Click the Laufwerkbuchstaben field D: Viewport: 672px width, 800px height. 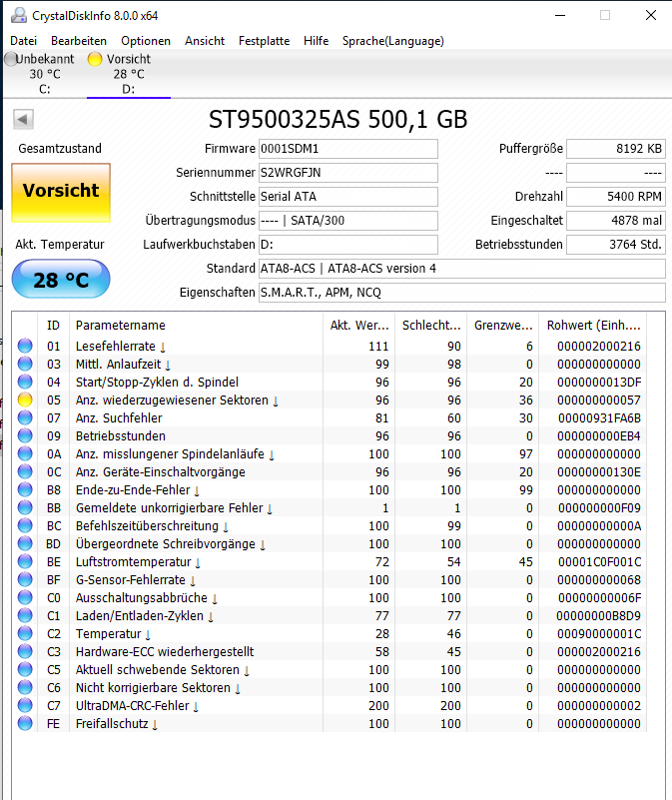point(348,245)
